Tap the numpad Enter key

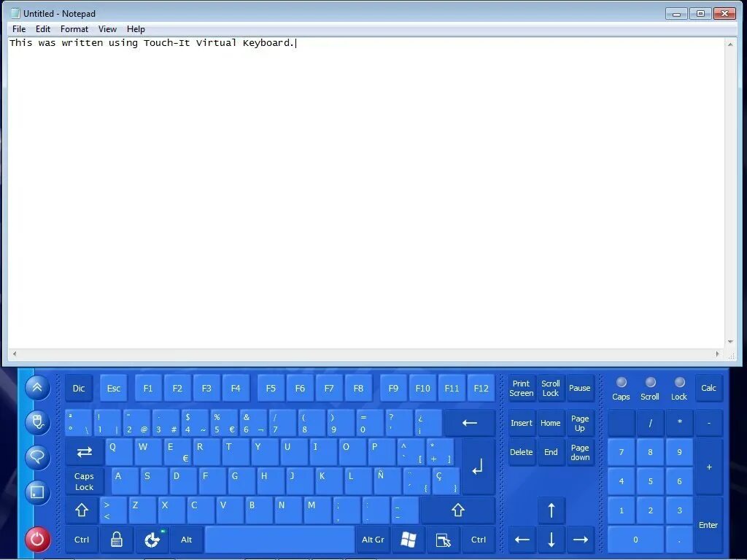point(708,525)
